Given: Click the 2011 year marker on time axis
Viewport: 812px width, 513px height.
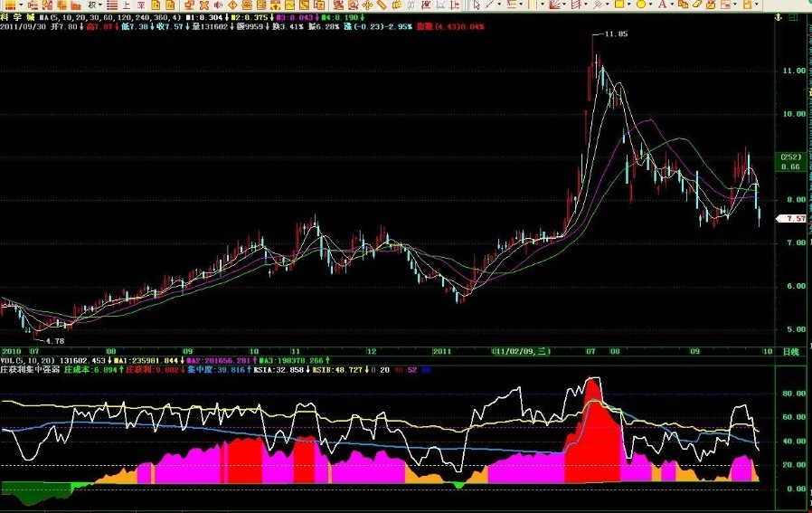Looking at the screenshot, I should pos(442,351).
